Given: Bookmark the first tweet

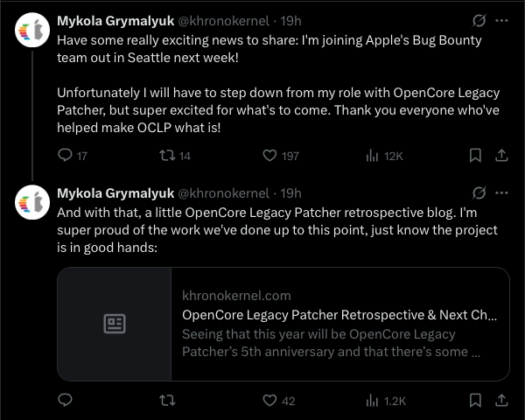Looking at the screenshot, I should (475, 155).
